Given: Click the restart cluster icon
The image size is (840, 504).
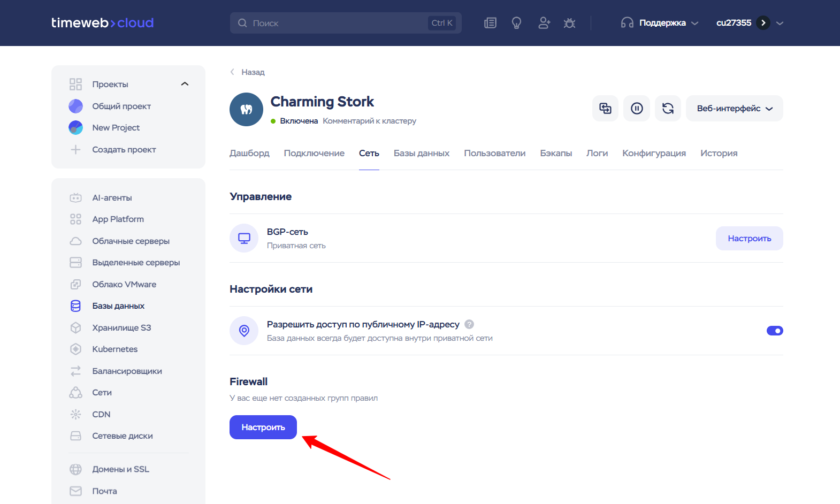Looking at the screenshot, I should click(x=668, y=109).
